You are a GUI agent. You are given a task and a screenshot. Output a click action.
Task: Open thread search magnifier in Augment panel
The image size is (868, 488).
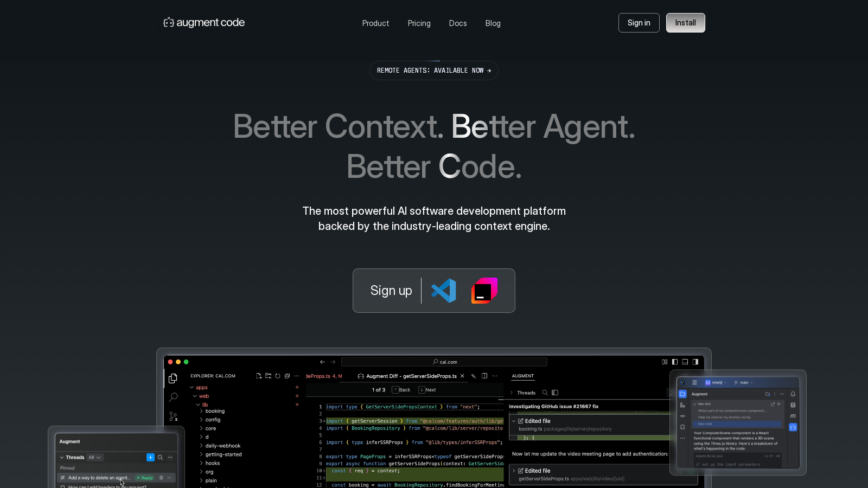pyautogui.click(x=160, y=457)
